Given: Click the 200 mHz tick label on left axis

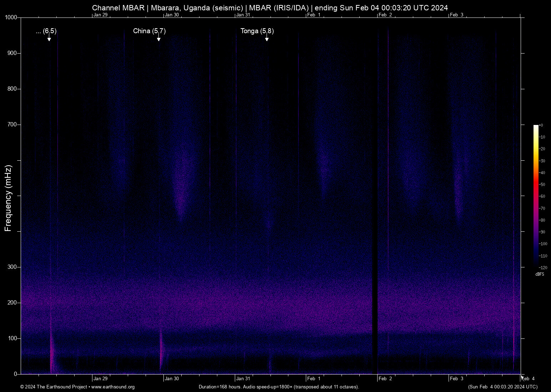Looking at the screenshot, I should (12, 303).
